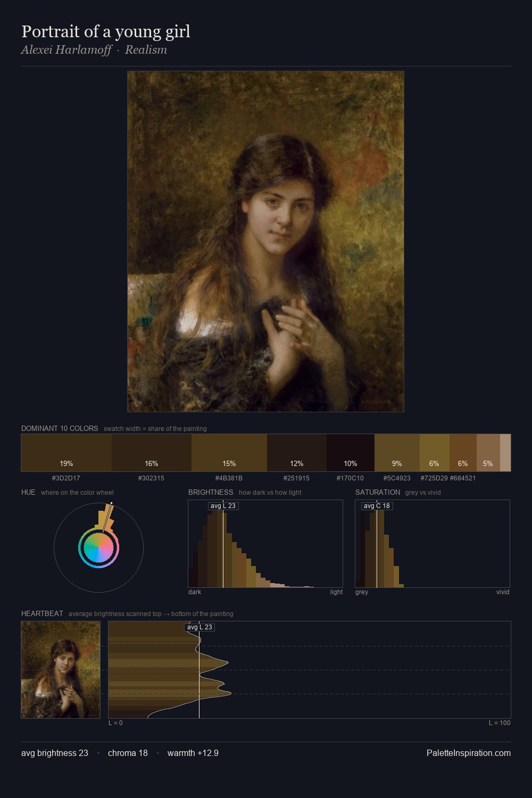Click hex code '#684521'
532x798 pixels.
coord(463,478)
